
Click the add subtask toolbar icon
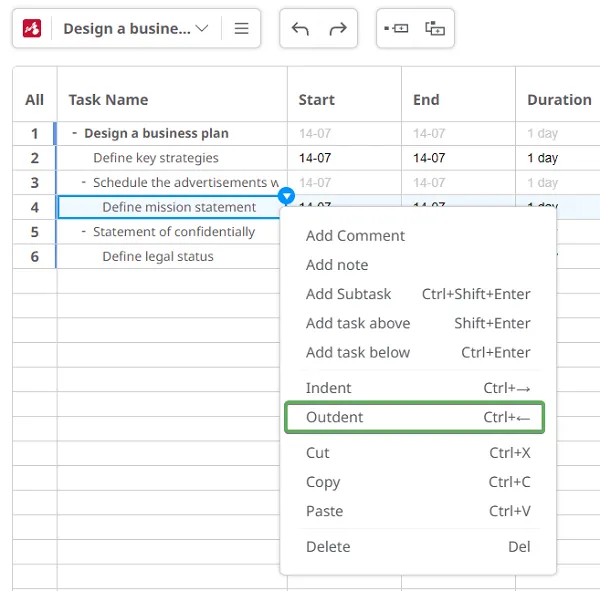pyautogui.click(x=435, y=29)
